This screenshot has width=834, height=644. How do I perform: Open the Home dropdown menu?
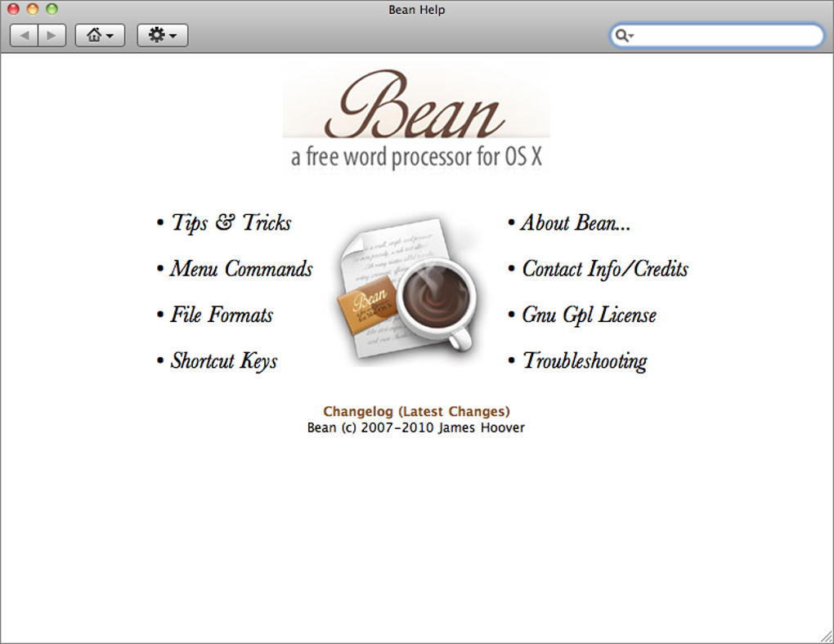[x=100, y=36]
